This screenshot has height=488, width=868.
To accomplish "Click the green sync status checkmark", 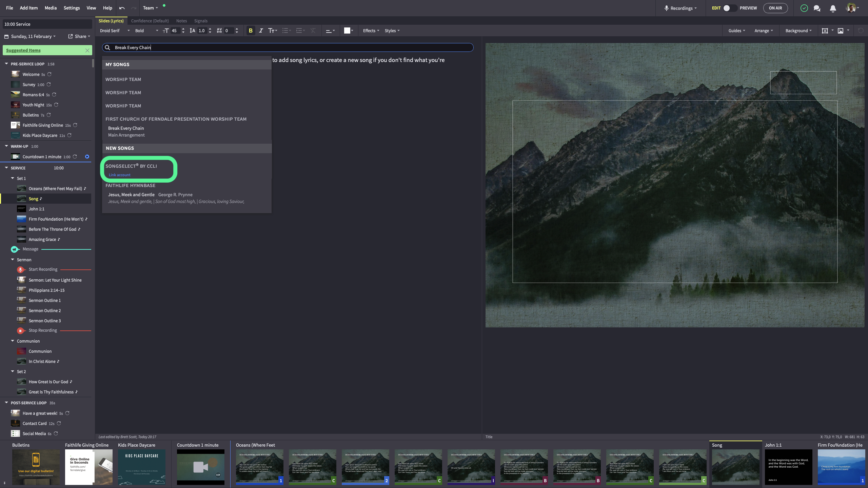I will pyautogui.click(x=804, y=8).
